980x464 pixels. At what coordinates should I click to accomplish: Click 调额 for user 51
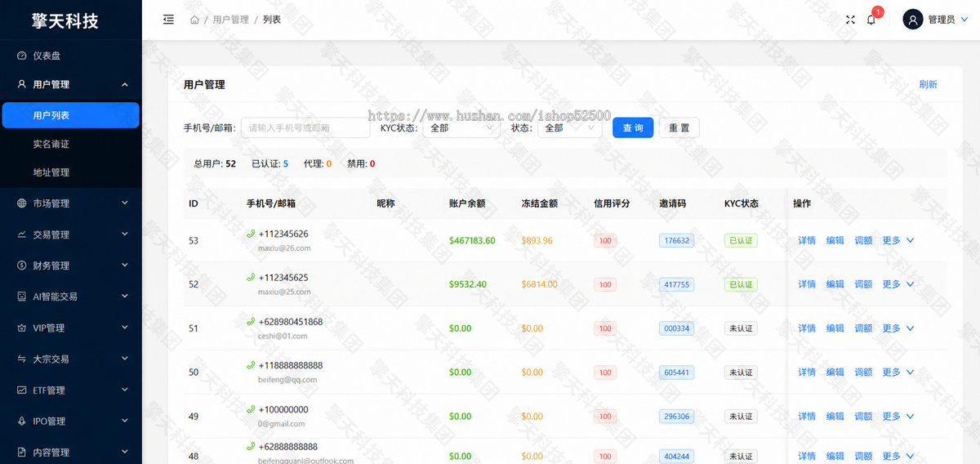tap(863, 328)
